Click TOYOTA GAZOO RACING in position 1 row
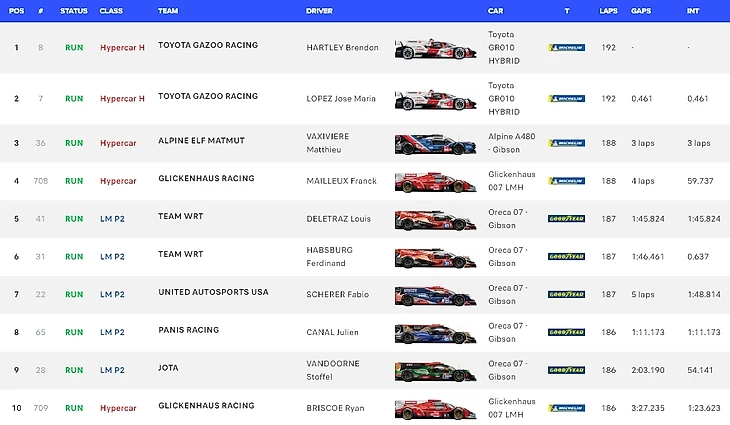Viewport: 730px width, 425px height. click(x=208, y=45)
